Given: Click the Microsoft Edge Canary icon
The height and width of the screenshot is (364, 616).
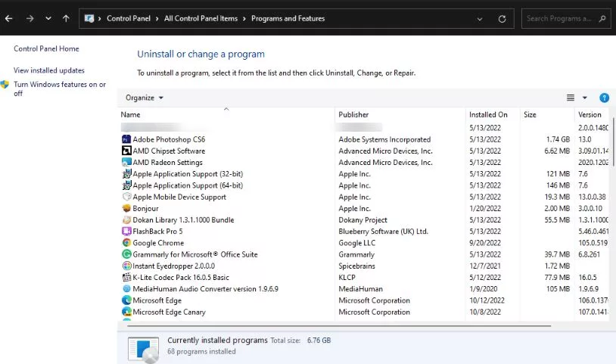Looking at the screenshot, I should click(x=126, y=312).
